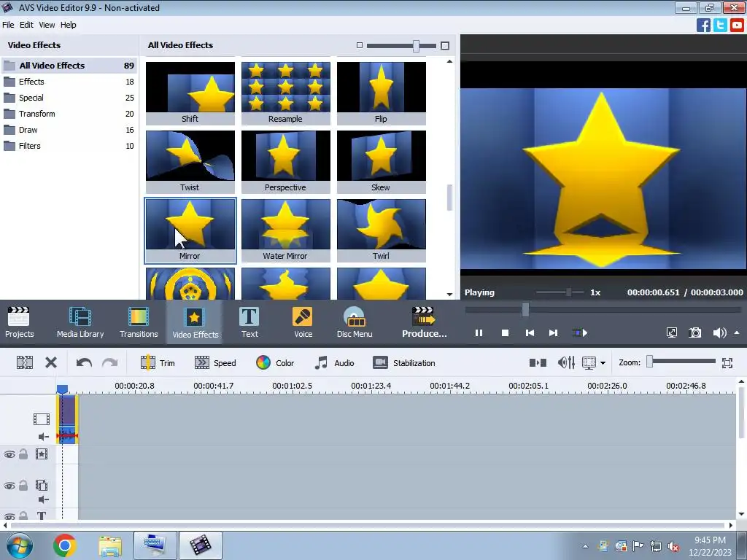The height and width of the screenshot is (560, 747).
Task: Open the Speed settings
Action: (215, 363)
